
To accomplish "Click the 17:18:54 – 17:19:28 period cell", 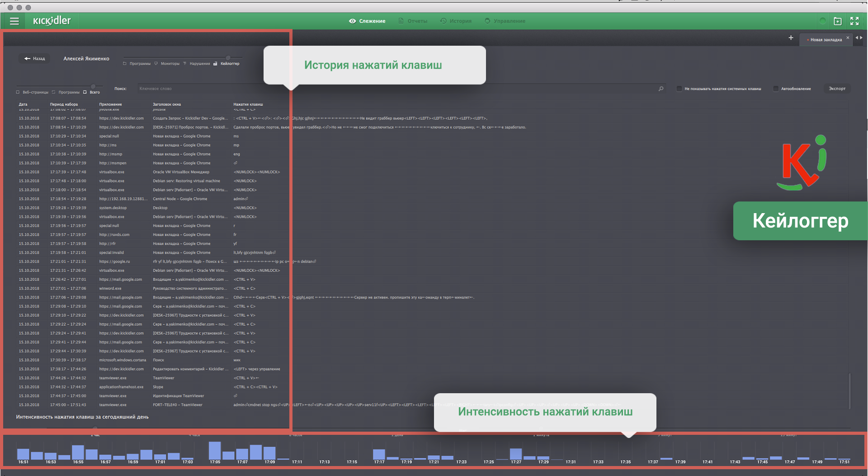I will (68, 199).
